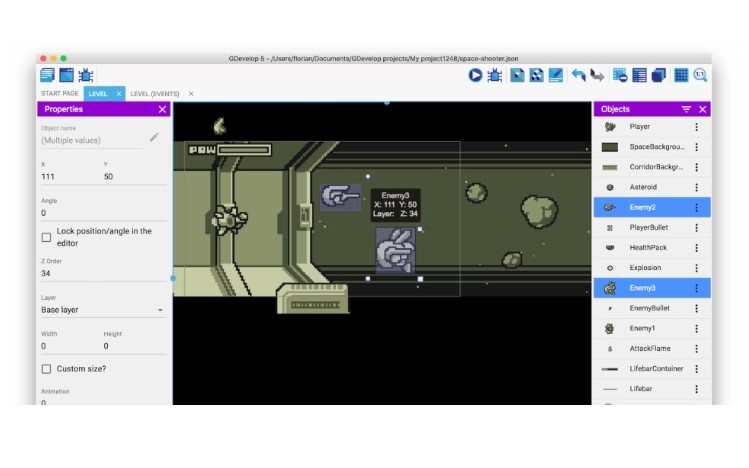Select AttackFlame in the Objects list
This screenshot has height=468, width=749.
pyautogui.click(x=652, y=349)
